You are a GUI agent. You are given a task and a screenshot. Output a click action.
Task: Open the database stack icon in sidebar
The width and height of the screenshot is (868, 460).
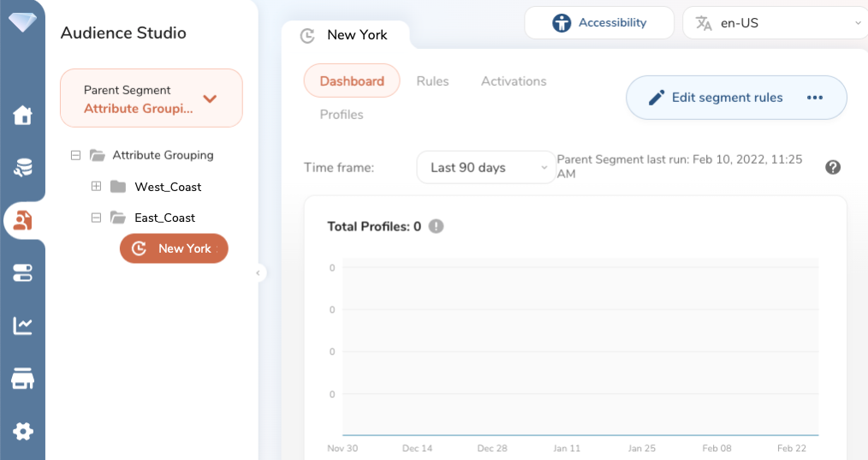pyautogui.click(x=23, y=168)
